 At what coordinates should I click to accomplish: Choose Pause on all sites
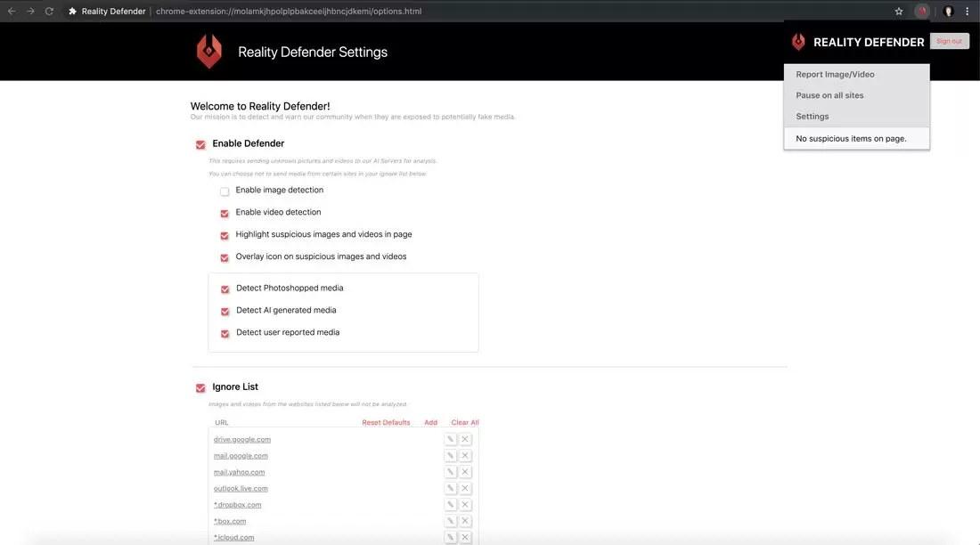click(x=829, y=95)
